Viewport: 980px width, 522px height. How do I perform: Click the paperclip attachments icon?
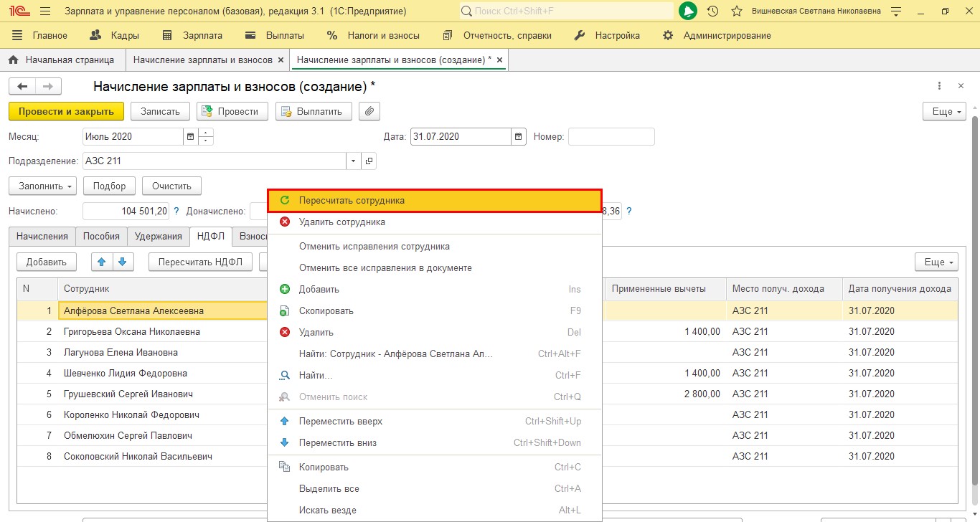(x=369, y=111)
